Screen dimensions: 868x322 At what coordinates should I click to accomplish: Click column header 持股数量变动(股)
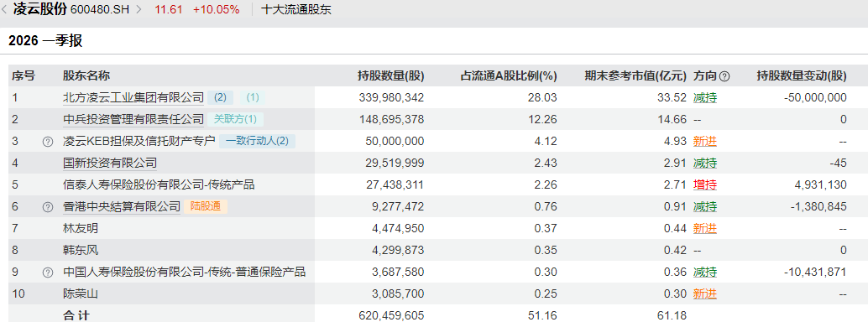[802, 76]
